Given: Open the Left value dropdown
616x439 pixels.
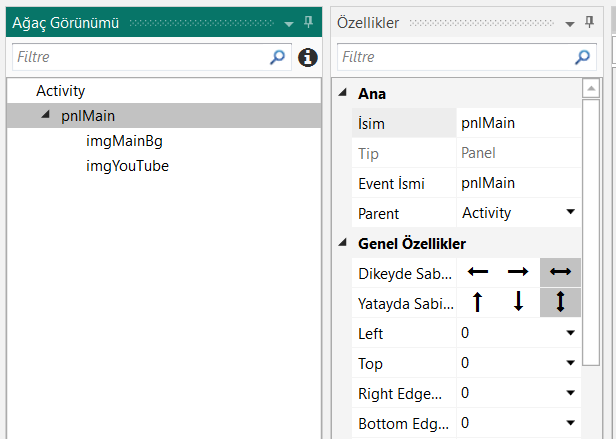Looking at the screenshot, I should coord(570,333).
